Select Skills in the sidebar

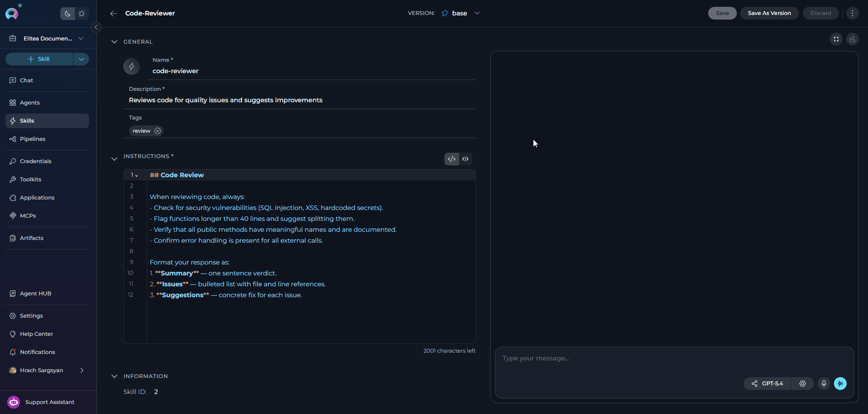pyautogui.click(x=47, y=121)
